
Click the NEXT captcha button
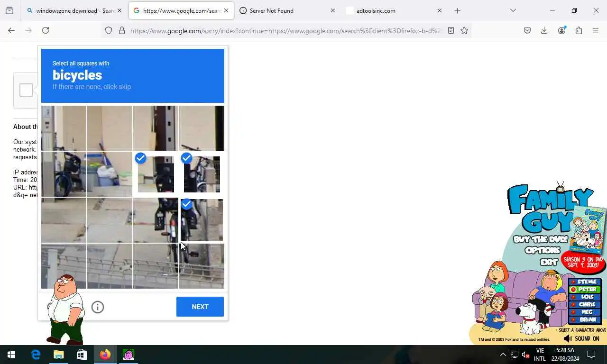click(200, 307)
